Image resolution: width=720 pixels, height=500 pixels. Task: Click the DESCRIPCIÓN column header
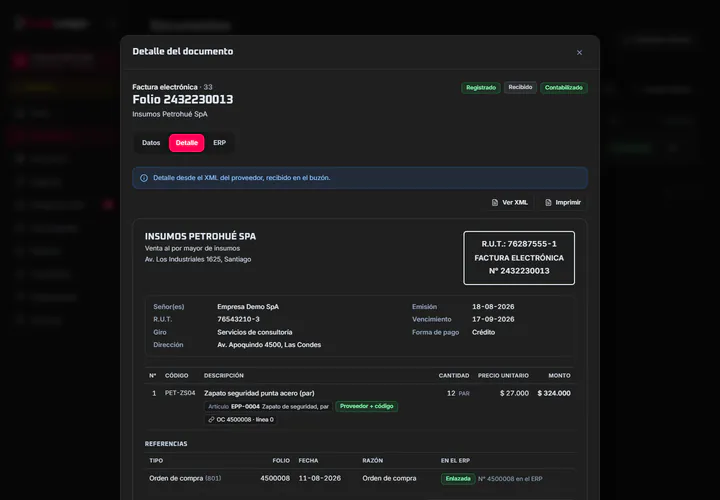click(x=224, y=376)
